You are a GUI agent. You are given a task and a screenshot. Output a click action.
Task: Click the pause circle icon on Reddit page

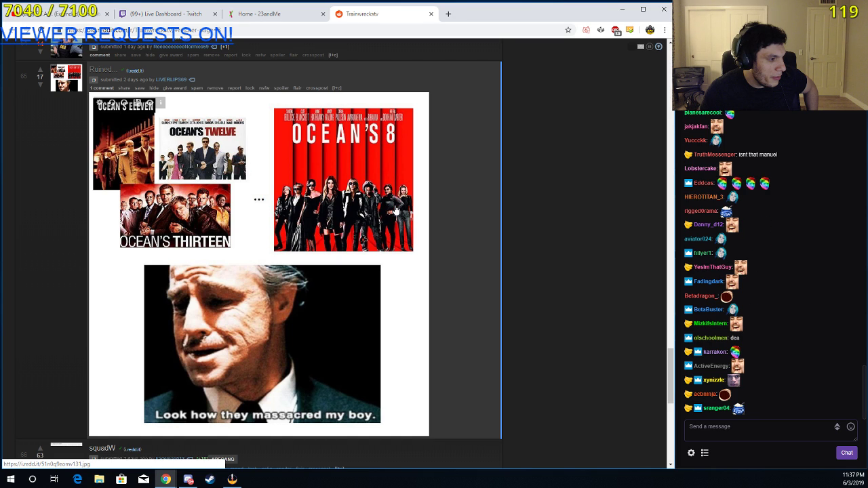coord(650,47)
